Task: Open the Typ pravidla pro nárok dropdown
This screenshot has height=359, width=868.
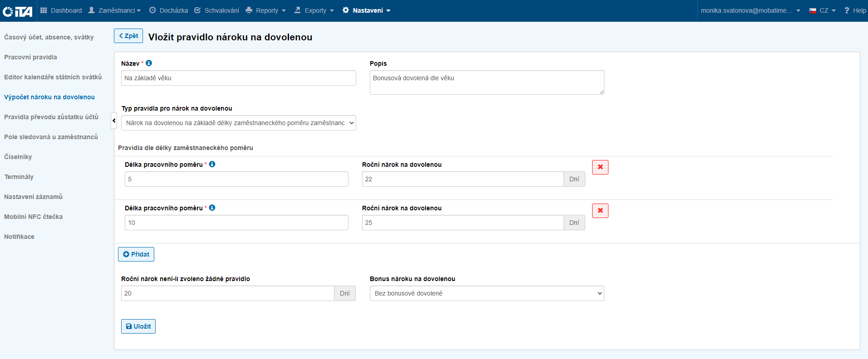Action: click(x=238, y=123)
